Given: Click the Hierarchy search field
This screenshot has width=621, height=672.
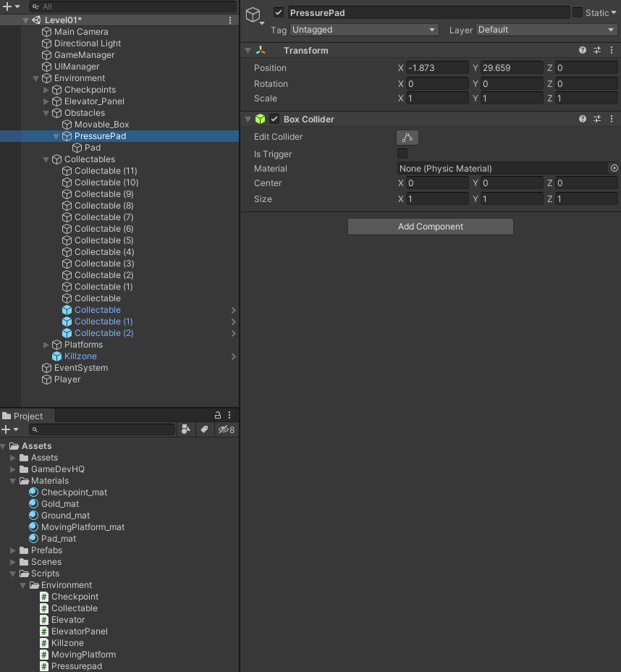Looking at the screenshot, I should tap(132, 7).
